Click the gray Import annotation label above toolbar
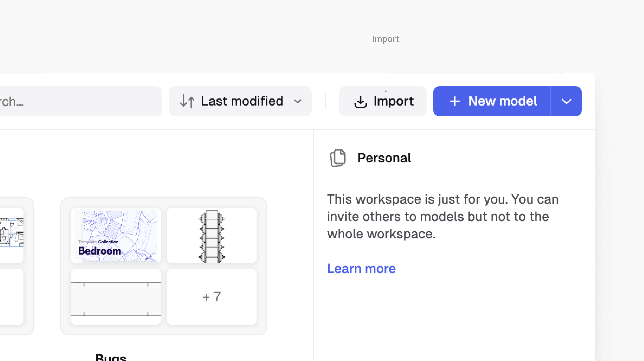Viewport: 644px width, 361px height. point(386,39)
